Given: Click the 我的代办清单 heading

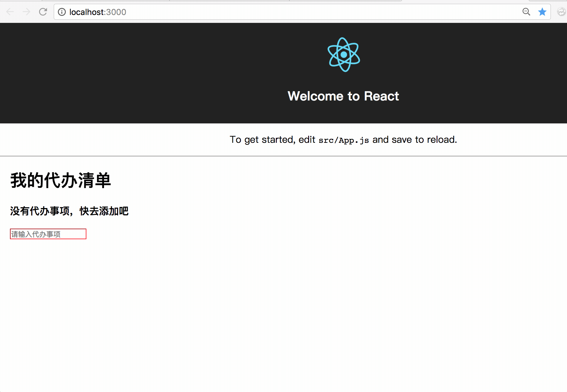Looking at the screenshot, I should [61, 180].
